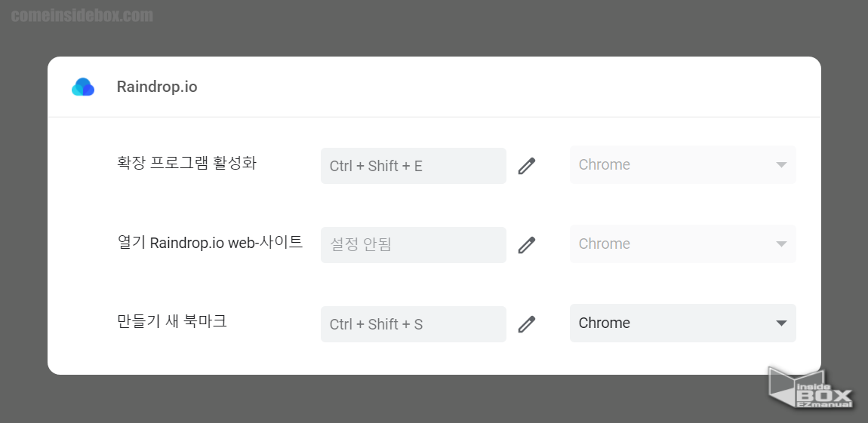
Task: Focus the Ctrl + Shift + S shortcut field
Action: click(x=413, y=324)
